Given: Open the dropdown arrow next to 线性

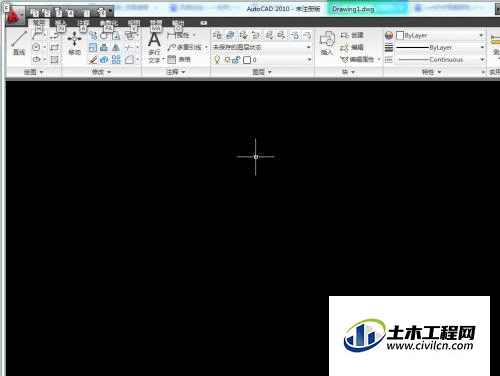Looking at the screenshot, I should click(x=194, y=35).
